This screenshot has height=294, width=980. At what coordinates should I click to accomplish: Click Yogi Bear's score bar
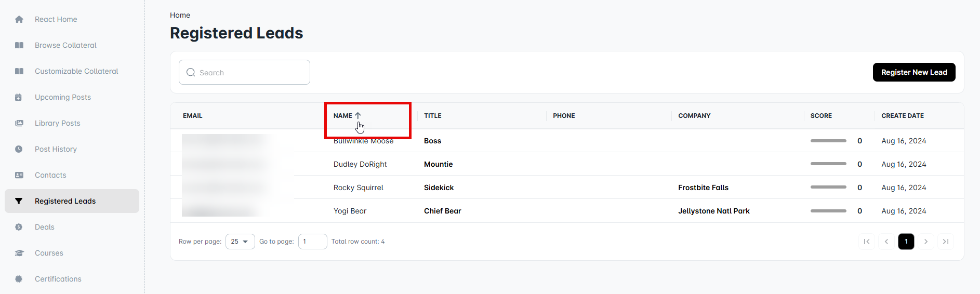(828, 211)
